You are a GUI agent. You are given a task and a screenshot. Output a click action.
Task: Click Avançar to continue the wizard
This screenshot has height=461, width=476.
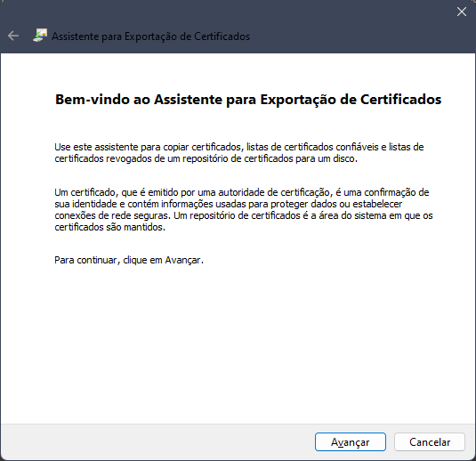click(351, 442)
